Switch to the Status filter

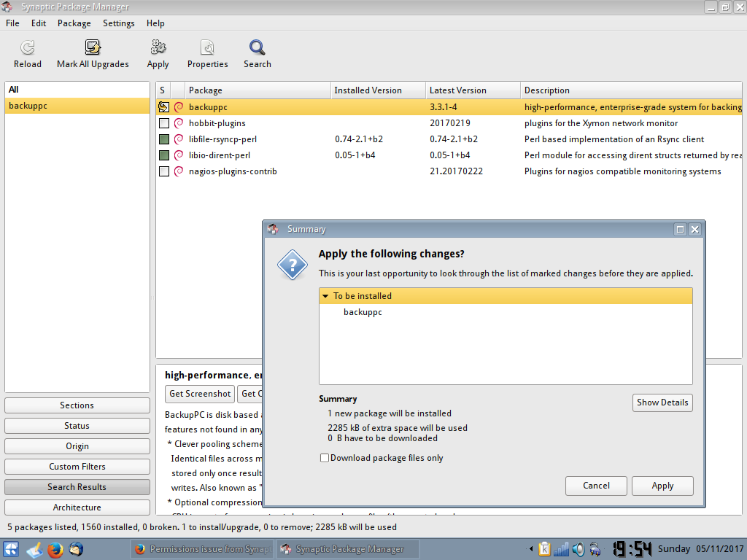click(77, 426)
